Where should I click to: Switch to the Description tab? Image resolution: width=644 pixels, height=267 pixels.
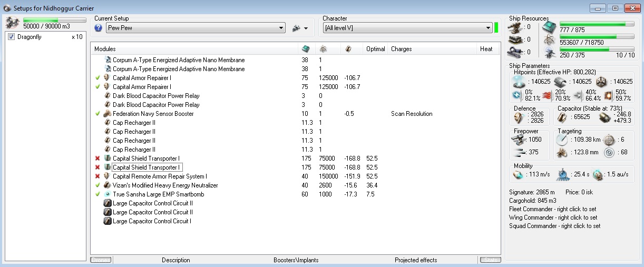pos(175,260)
